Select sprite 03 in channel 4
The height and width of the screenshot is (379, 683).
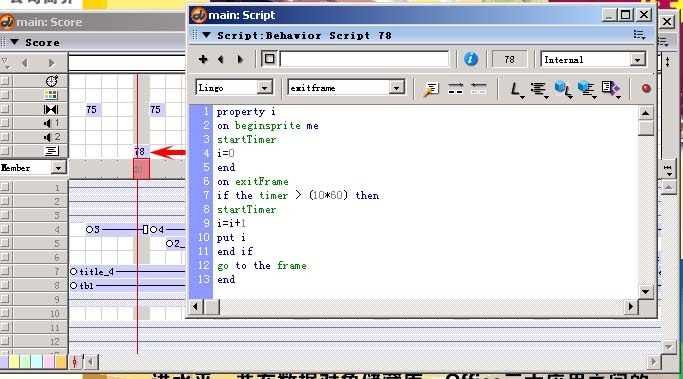(x=116, y=229)
